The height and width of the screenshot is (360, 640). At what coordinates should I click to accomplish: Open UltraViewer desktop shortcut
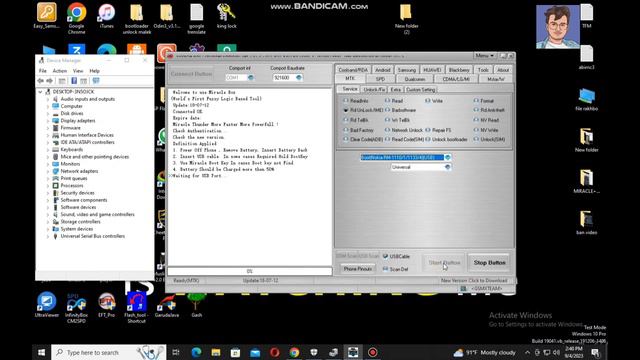(x=47, y=305)
